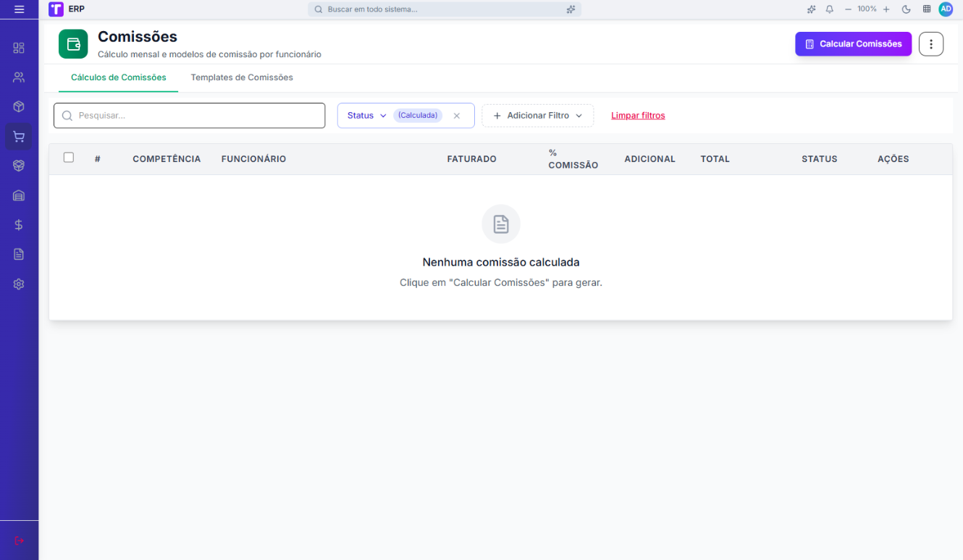Open the dollar sign finance icon in sidebar

(19, 225)
